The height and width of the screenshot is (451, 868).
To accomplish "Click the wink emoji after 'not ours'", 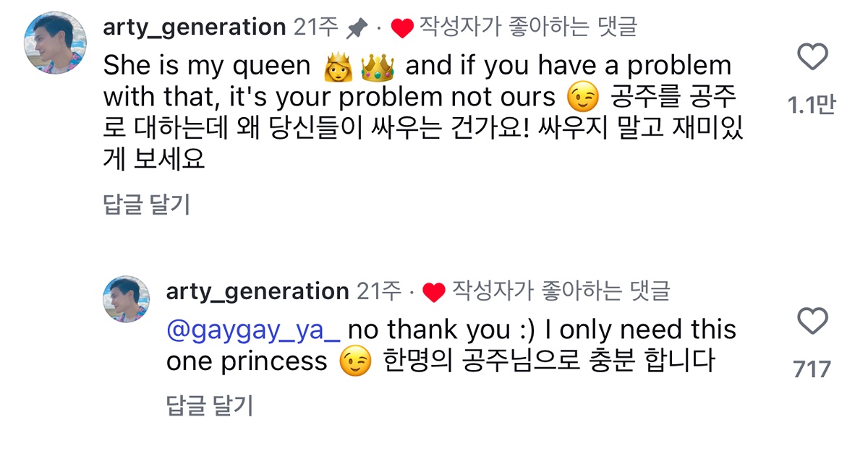I will click(583, 98).
